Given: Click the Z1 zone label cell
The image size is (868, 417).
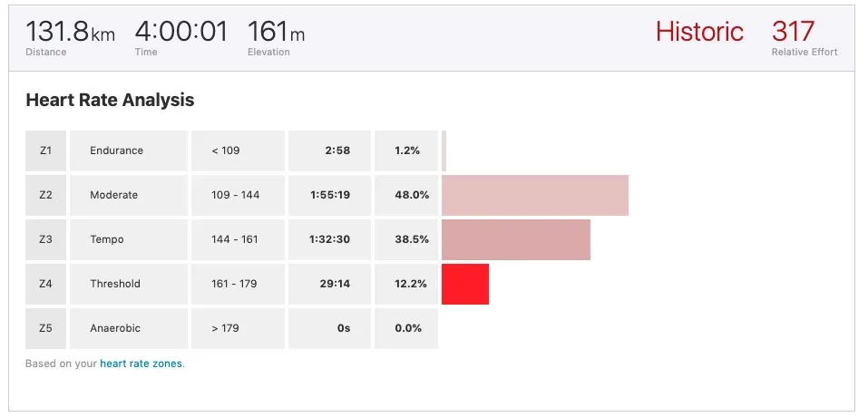Looking at the screenshot, I should click(45, 150).
